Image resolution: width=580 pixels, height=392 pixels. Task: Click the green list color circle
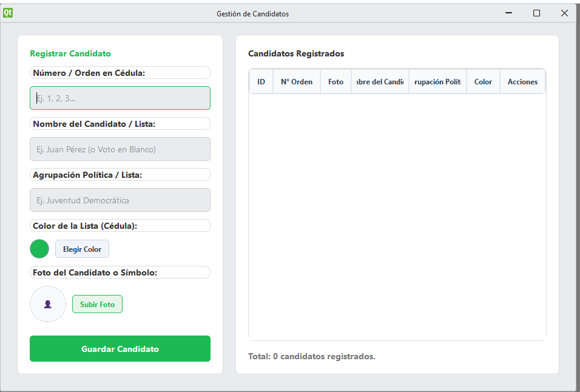point(39,249)
